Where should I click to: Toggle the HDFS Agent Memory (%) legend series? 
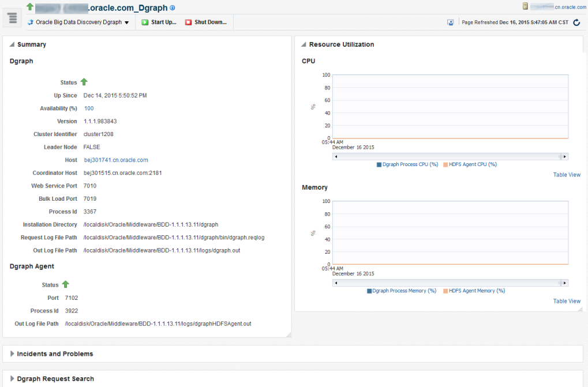point(477,290)
